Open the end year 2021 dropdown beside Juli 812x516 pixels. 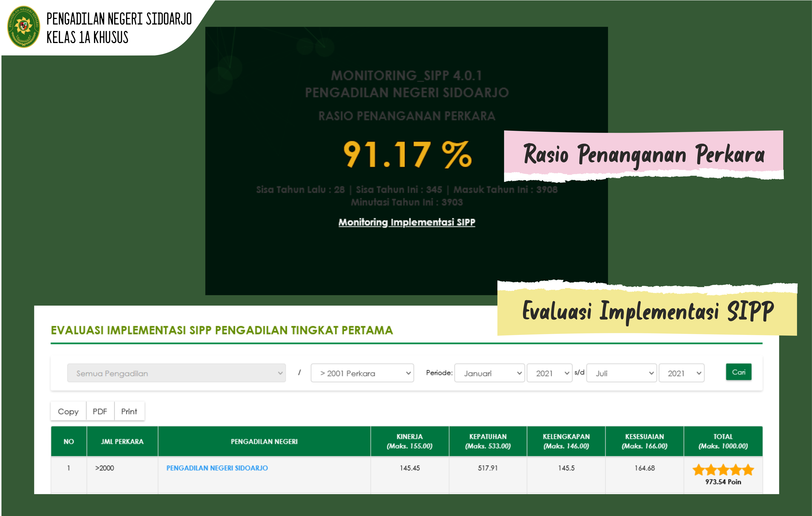point(681,373)
